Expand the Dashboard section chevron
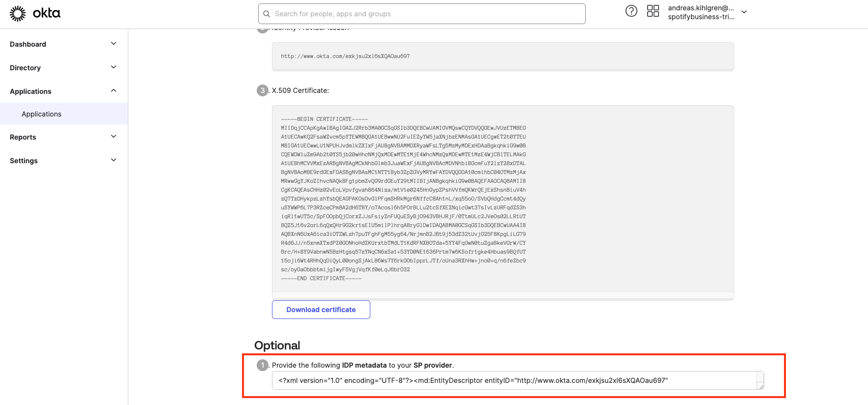Viewport: 868px width, 405px height. (x=114, y=44)
